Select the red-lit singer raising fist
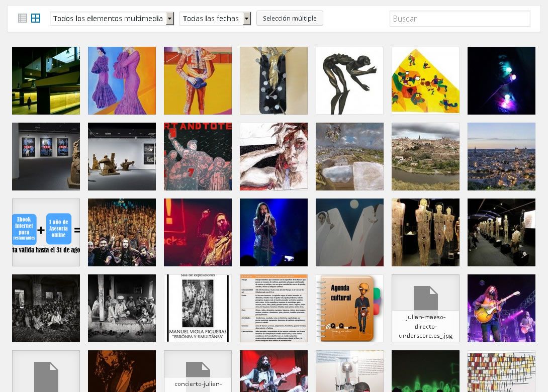Screen dimensions: 548x392 click(x=198, y=232)
